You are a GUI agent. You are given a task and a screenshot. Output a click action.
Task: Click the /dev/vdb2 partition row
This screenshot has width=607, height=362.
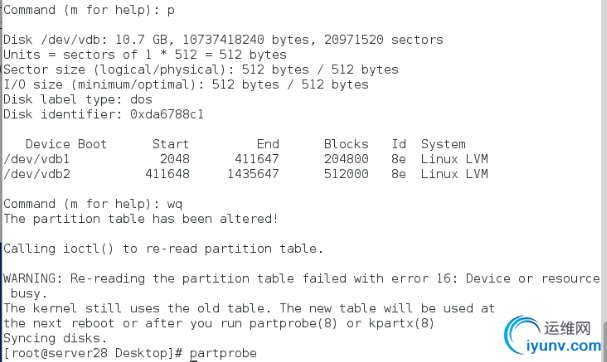[x=246, y=173]
